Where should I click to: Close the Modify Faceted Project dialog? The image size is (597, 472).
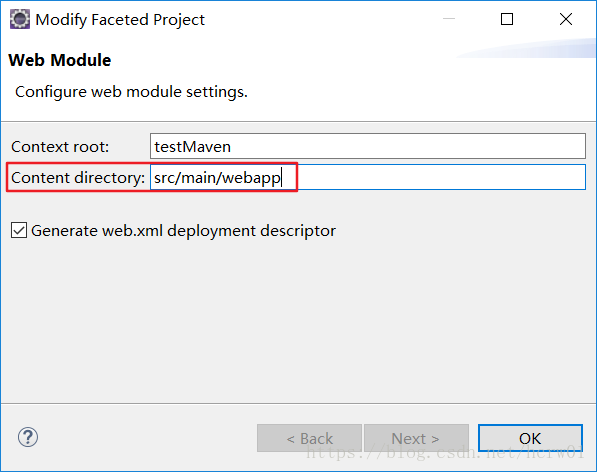[x=566, y=19]
